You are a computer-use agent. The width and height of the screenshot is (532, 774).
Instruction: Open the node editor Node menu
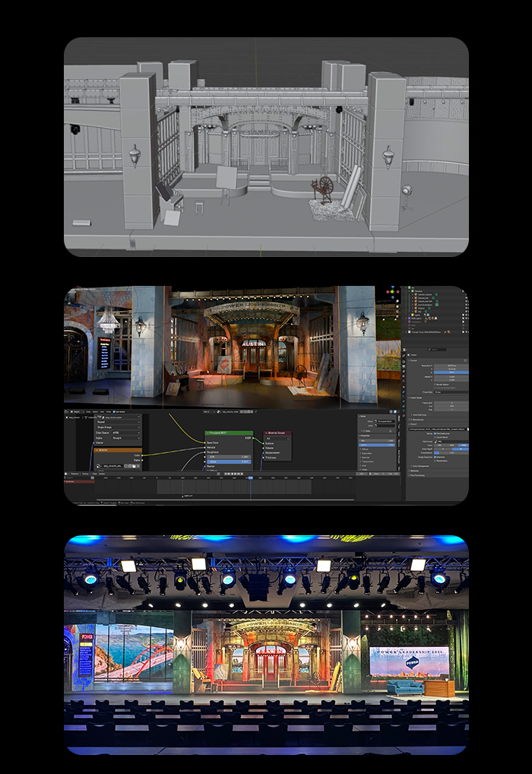tap(109, 411)
